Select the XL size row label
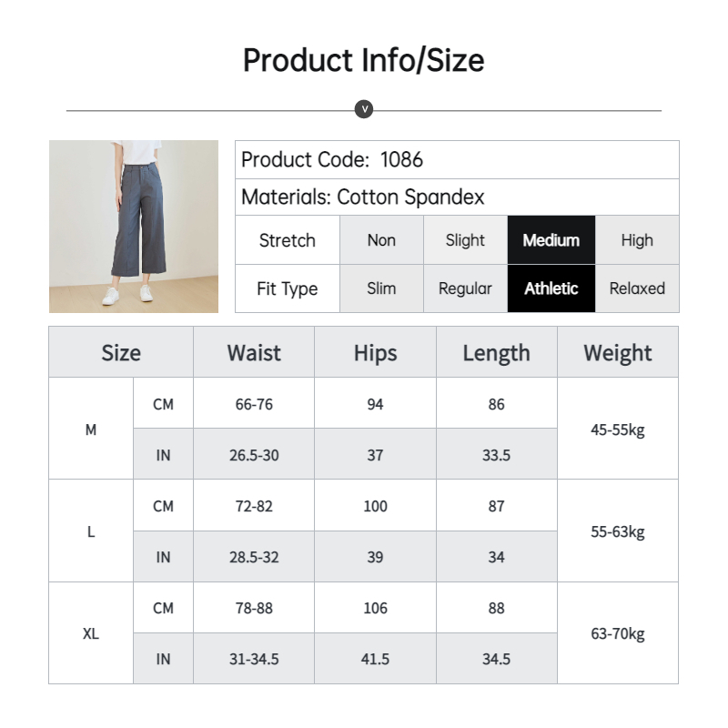The height and width of the screenshot is (728, 728). (x=91, y=632)
